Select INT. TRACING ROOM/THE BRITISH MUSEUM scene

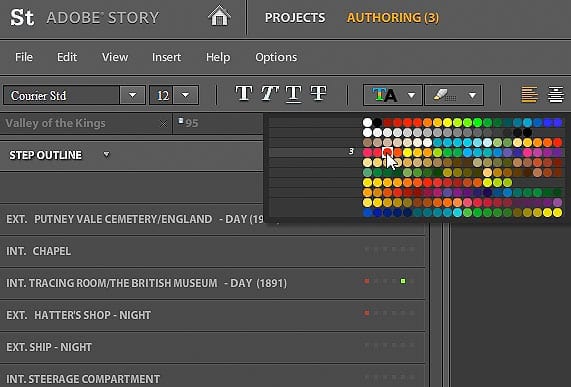[x=212, y=283]
